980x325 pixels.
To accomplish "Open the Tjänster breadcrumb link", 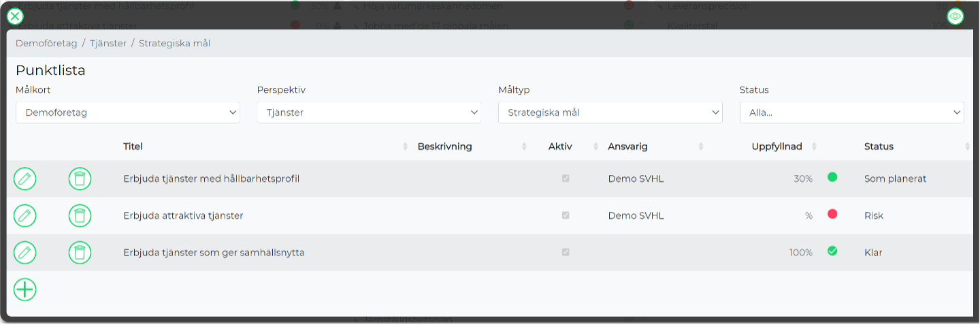I will tap(108, 43).
